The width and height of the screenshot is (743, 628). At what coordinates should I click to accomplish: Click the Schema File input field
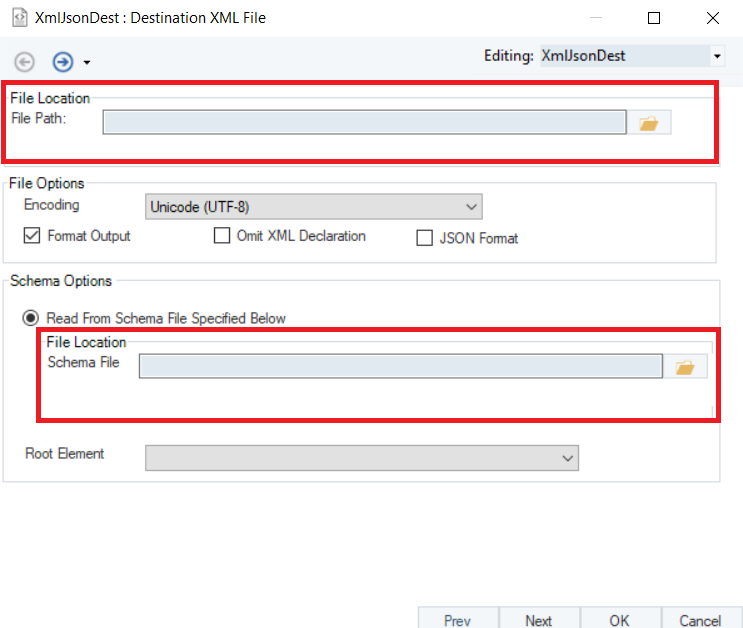[x=400, y=367]
